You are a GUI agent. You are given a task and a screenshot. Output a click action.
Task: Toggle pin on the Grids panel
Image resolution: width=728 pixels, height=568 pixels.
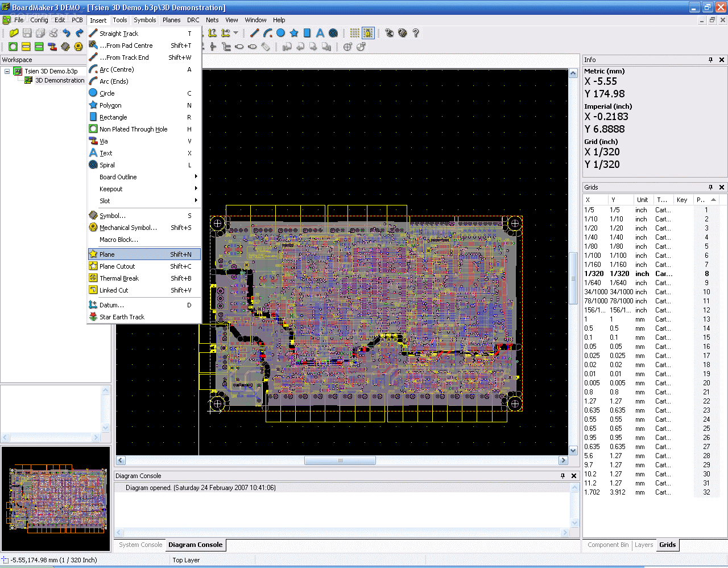pyautogui.click(x=710, y=187)
